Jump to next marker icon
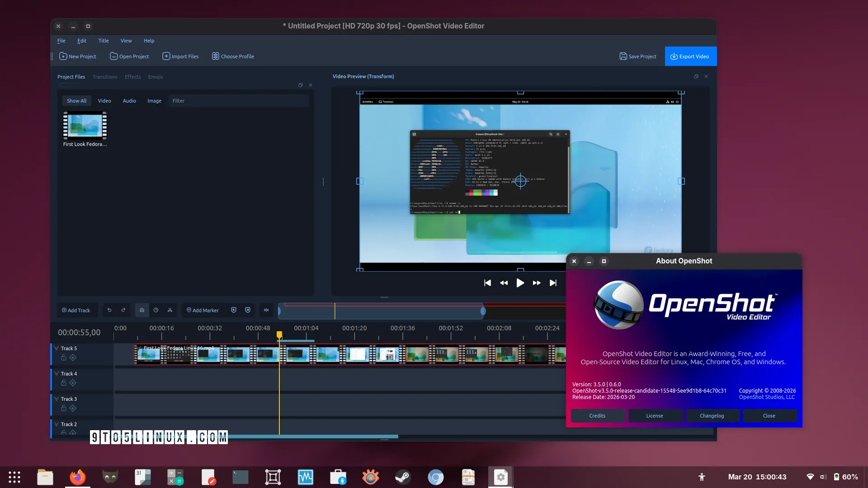Image resolution: width=868 pixels, height=488 pixels. click(x=248, y=310)
